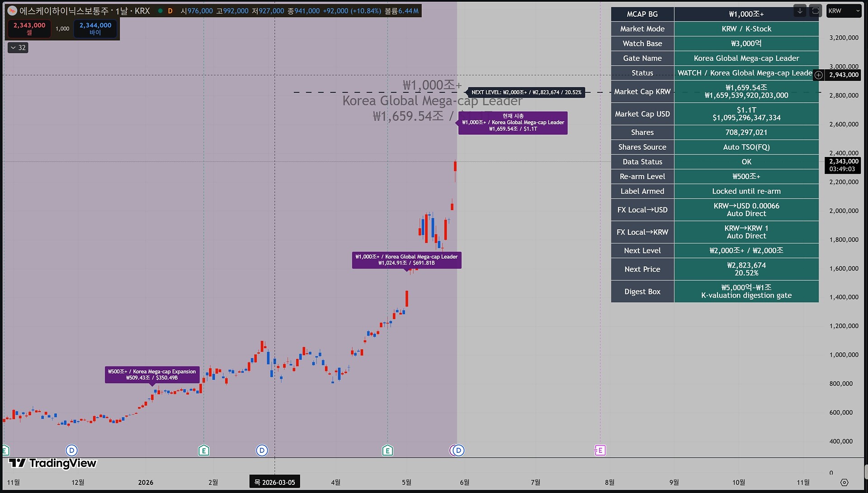
Task: Click the 6월 label on the time axis
Action: point(464,482)
